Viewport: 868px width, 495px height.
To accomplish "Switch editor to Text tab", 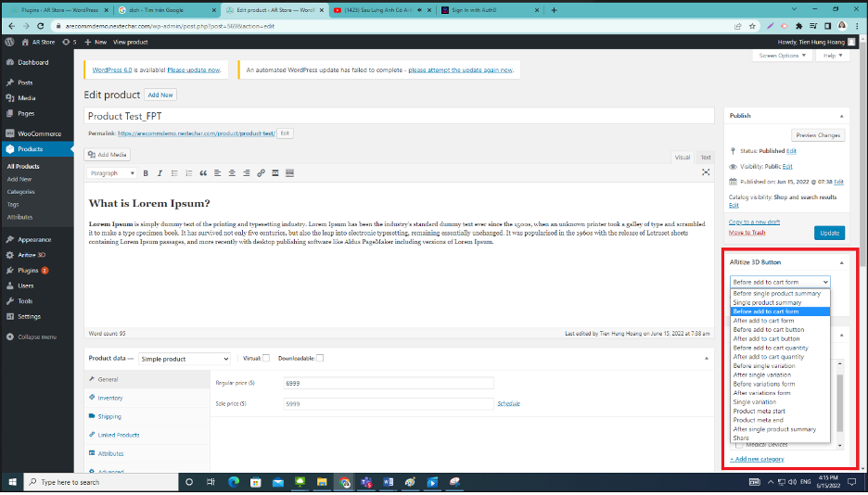I will (705, 158).
